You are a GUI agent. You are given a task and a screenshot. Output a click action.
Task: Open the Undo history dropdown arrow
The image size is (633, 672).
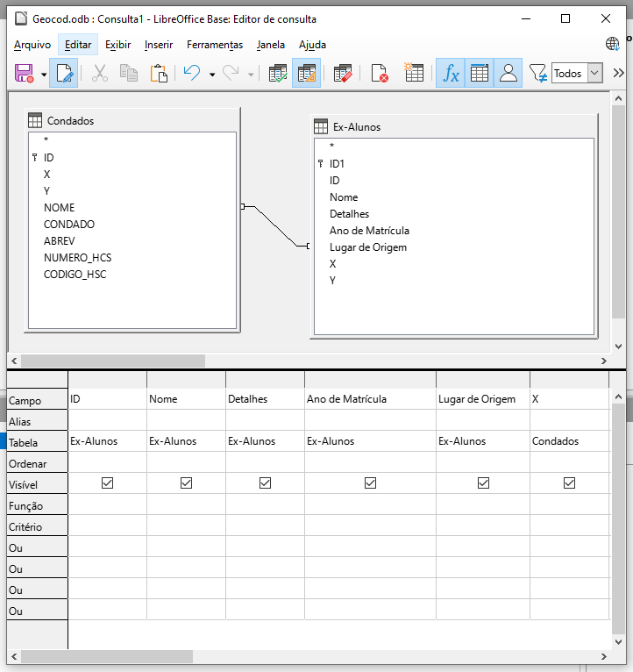(x=212, y=75)
